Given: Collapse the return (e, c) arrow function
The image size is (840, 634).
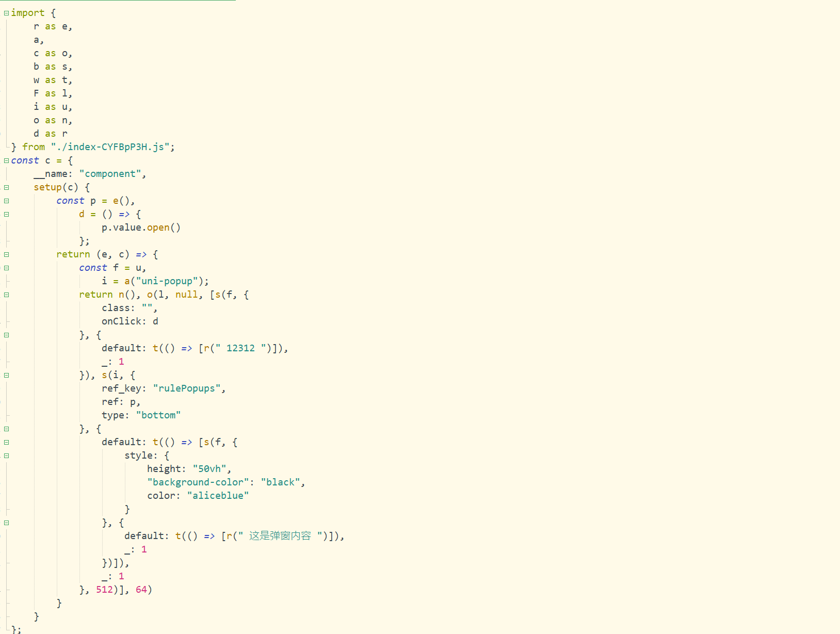Looking at the screenshot, I should [x=6, y=254].
